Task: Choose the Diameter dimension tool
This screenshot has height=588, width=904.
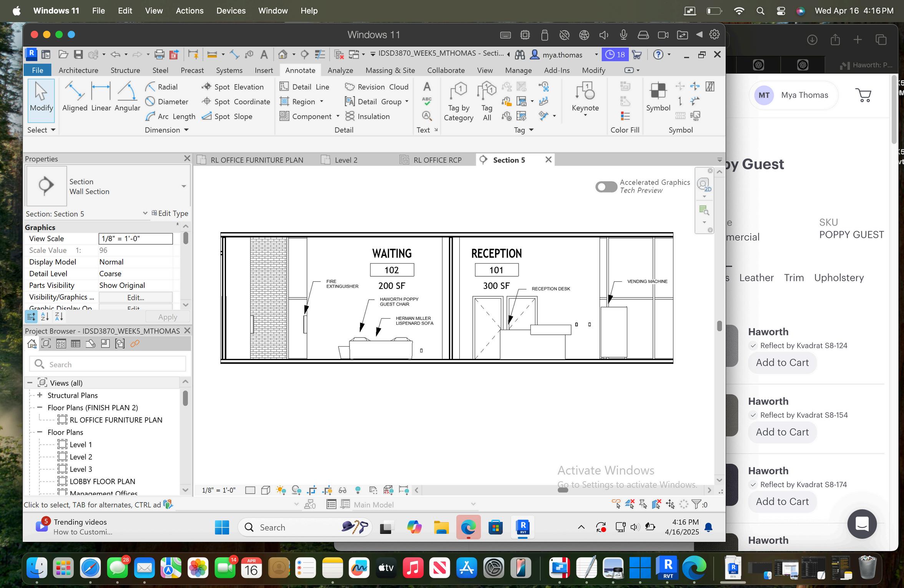Action: [x=167, y=101]
